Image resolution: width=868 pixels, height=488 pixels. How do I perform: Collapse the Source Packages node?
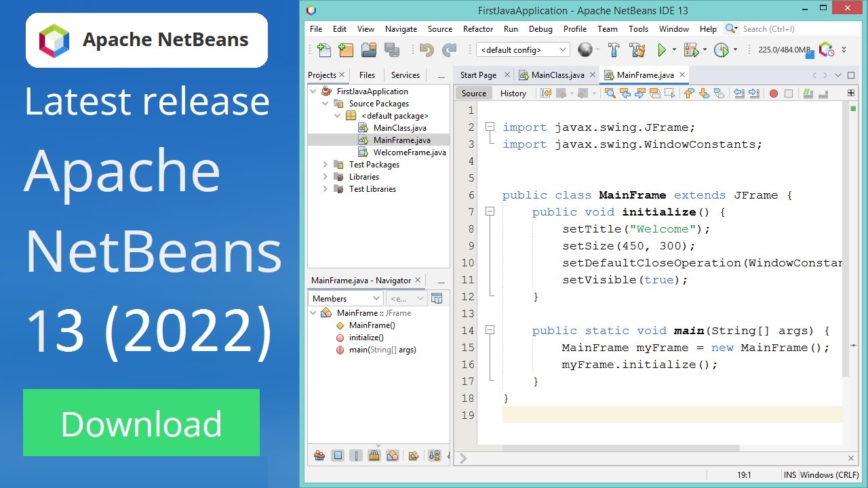[325, 104]
